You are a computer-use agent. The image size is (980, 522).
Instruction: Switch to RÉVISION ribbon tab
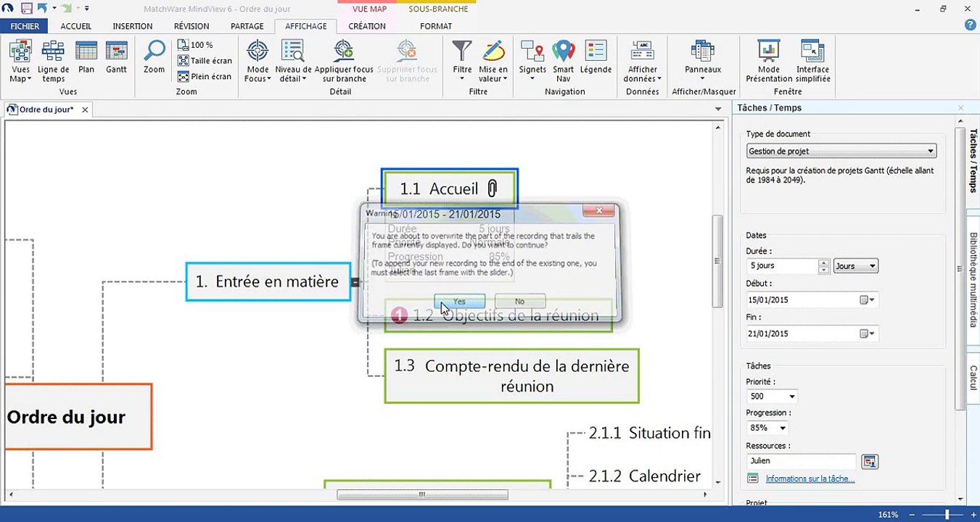click(x=192, y=26)
